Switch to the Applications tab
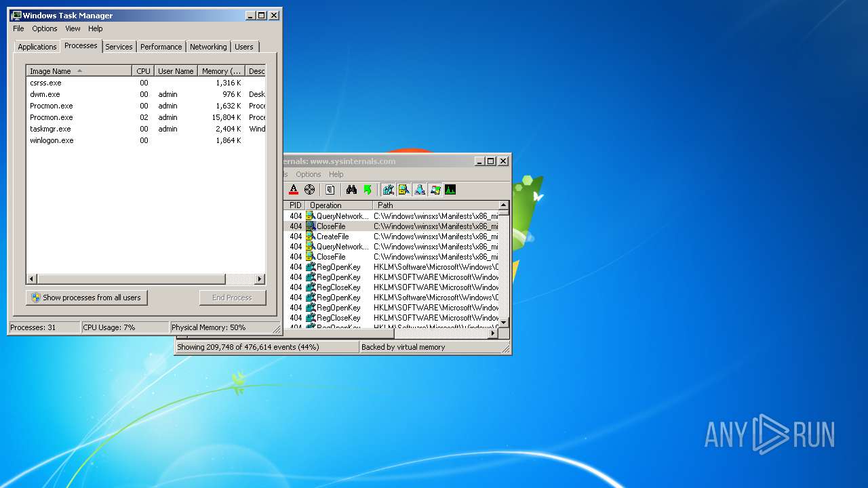Viewport: 868px width, 488px height. coord(37,47)
